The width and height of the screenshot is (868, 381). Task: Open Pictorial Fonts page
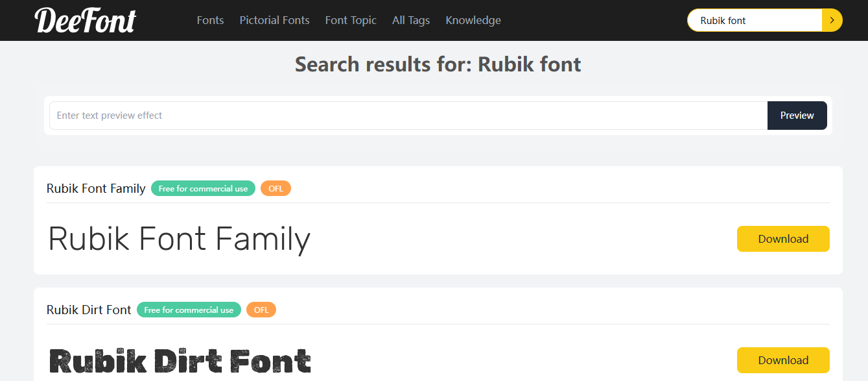point(275,20)
